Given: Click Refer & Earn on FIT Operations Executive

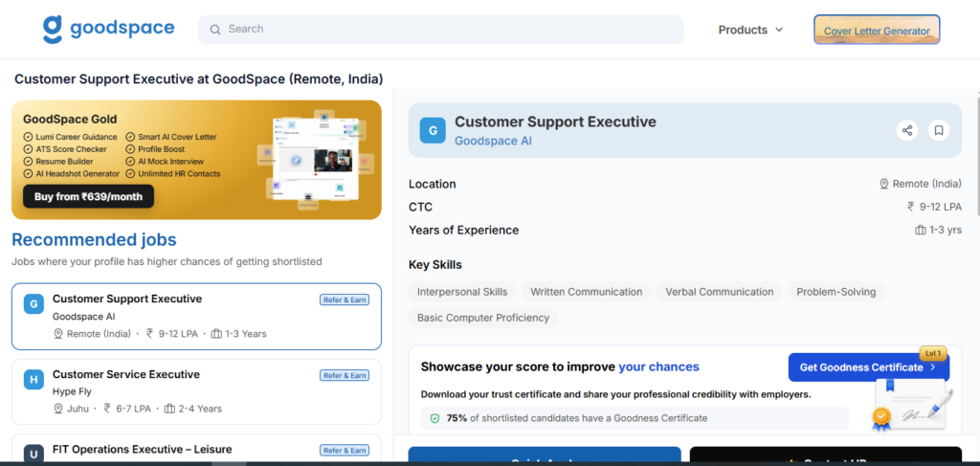Looking at the screenshot, I should click(x=345, y=451).
